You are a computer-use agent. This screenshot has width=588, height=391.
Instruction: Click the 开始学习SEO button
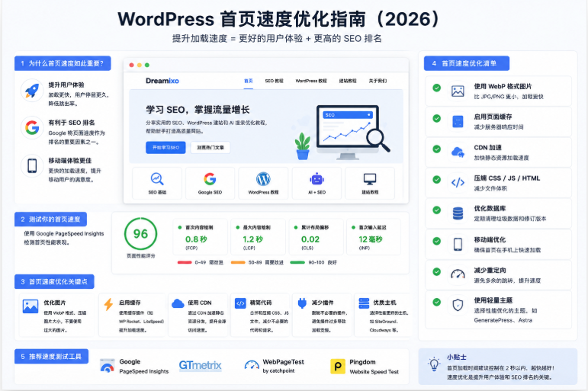(x=165, y=147)
